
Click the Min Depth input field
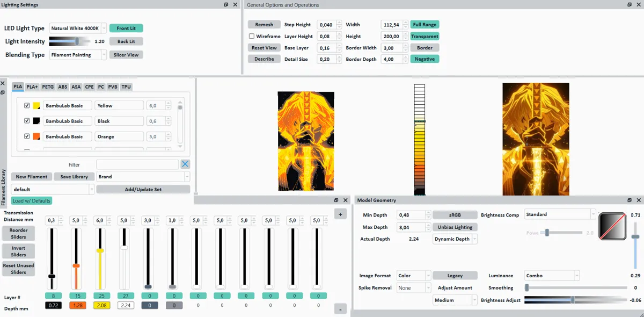[414, 215]
